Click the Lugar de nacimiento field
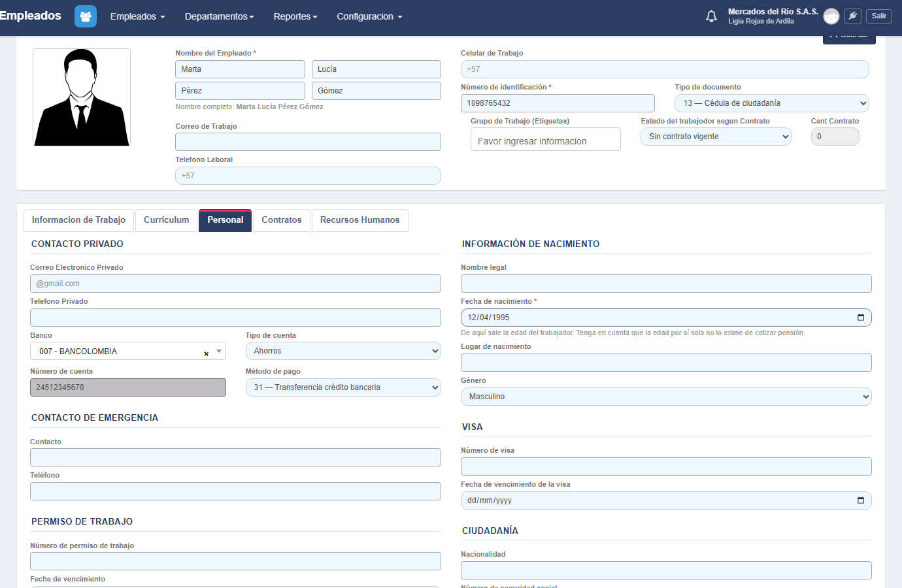 point(666,363)
